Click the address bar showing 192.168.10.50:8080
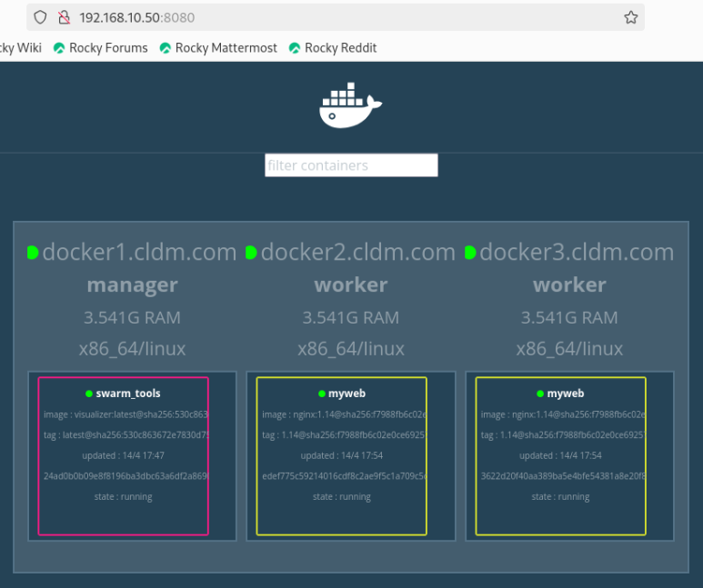This screenshot has width=703, height=588. pyautogui.click(x=336, y=17)
